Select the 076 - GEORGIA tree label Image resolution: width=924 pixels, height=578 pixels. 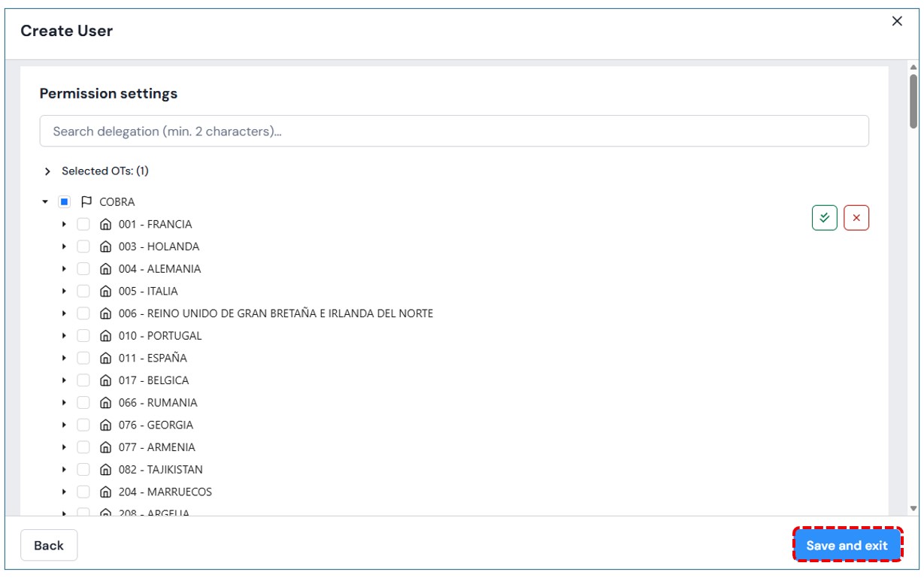point(156,425)
